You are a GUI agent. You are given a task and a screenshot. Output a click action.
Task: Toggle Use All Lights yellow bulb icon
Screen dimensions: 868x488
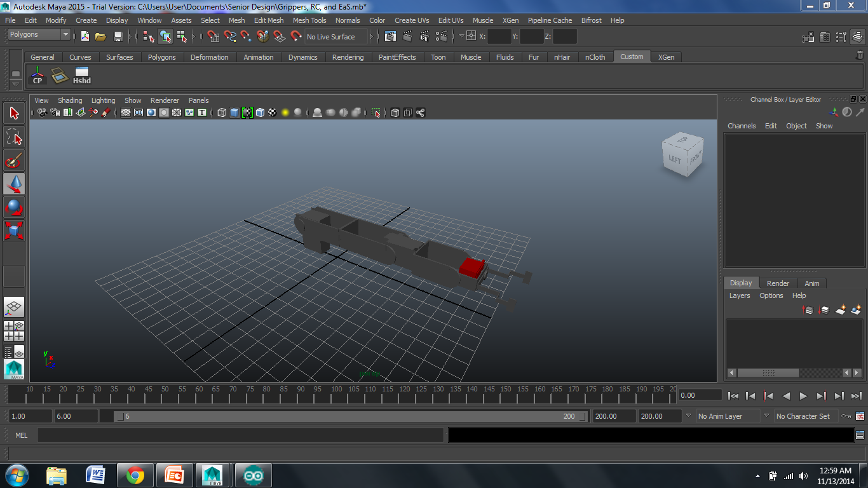(285, 112)
